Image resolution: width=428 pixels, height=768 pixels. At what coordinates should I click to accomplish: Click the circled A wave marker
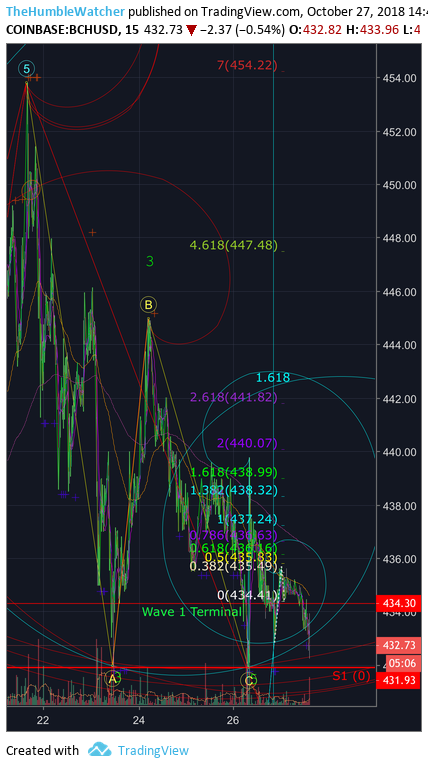point(113,679)
